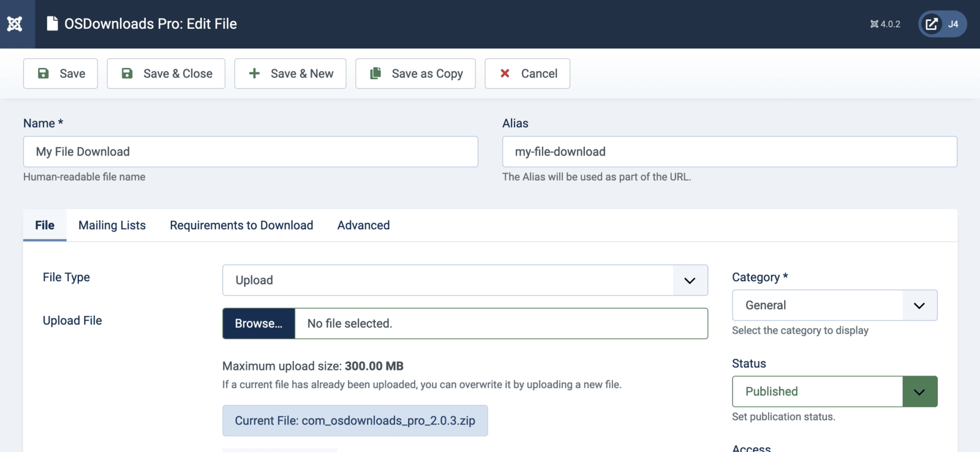Image resolution: width=980 pixels, height=452 pixels.
Task: Switch to the Mailing Lists tab
Action: [x=112, y=225]
